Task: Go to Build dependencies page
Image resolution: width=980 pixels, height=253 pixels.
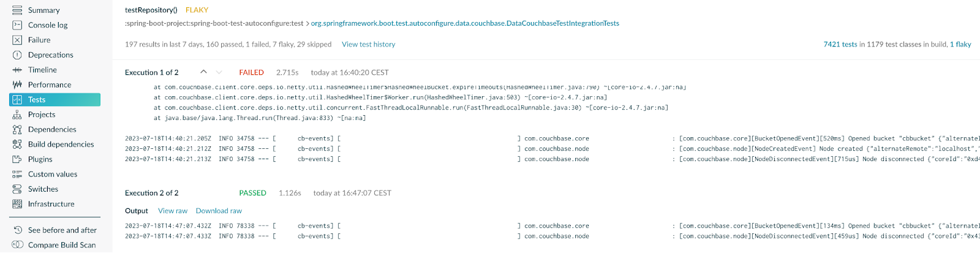Action: pyautogui.click(x=61, y=145)
